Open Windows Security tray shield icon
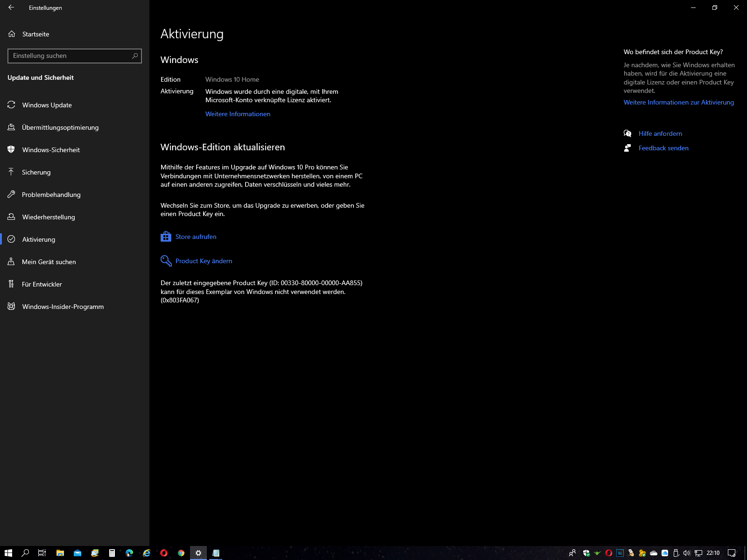The image size is (747, 560). pos(586,553)
